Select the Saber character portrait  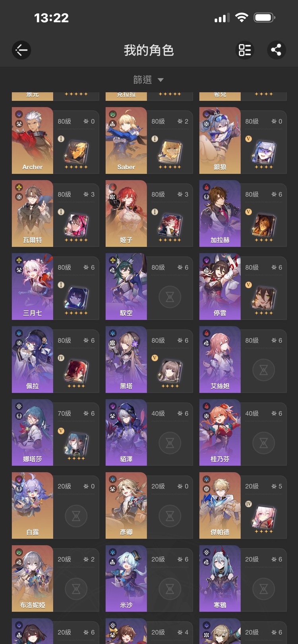tap(126, 140)
